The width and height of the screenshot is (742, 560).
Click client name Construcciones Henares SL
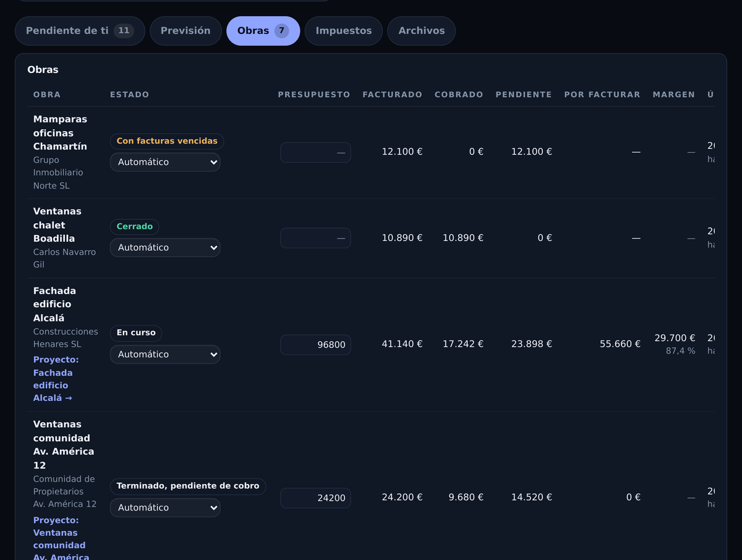coord(66,338)
